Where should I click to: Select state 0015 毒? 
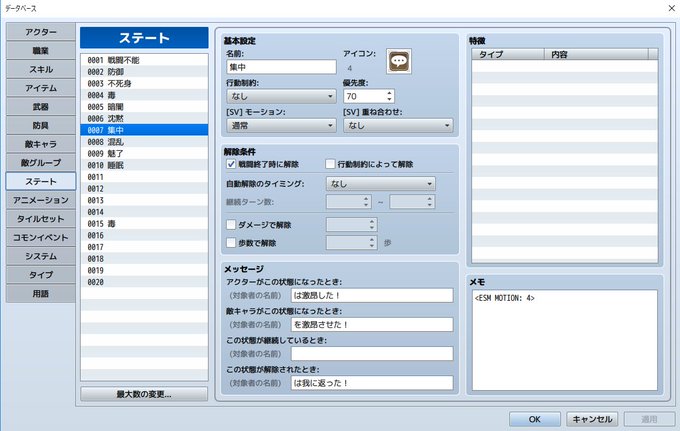(144, 224)
